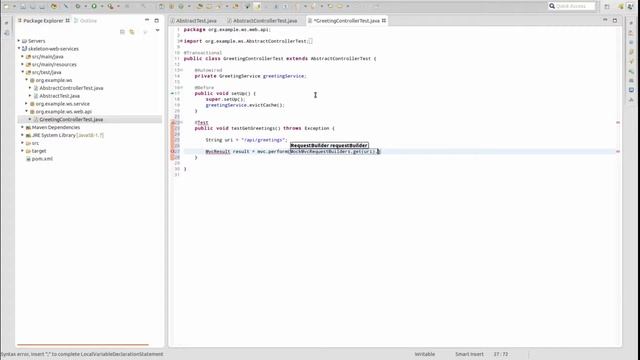Screen dimensions: 640x360
Task: Select pom.xml in Package Explorer
Action: (x=42, y=159)
